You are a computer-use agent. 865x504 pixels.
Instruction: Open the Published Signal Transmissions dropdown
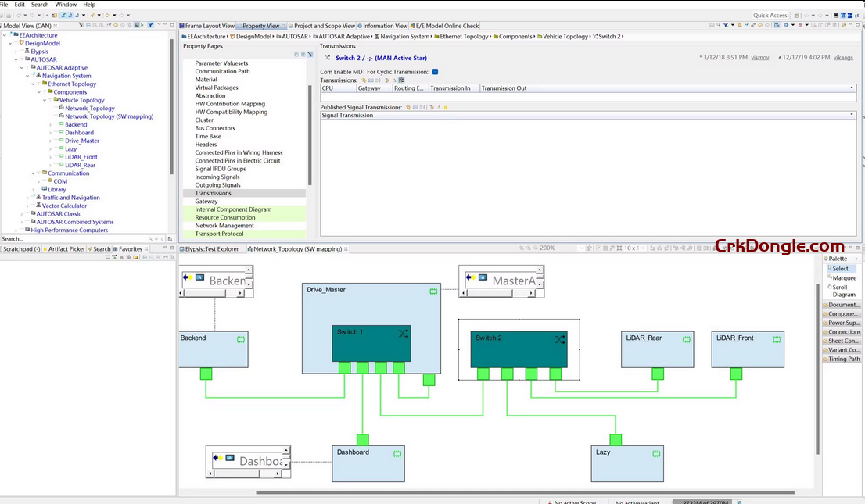pyautogui.click(x=853, y=115)
